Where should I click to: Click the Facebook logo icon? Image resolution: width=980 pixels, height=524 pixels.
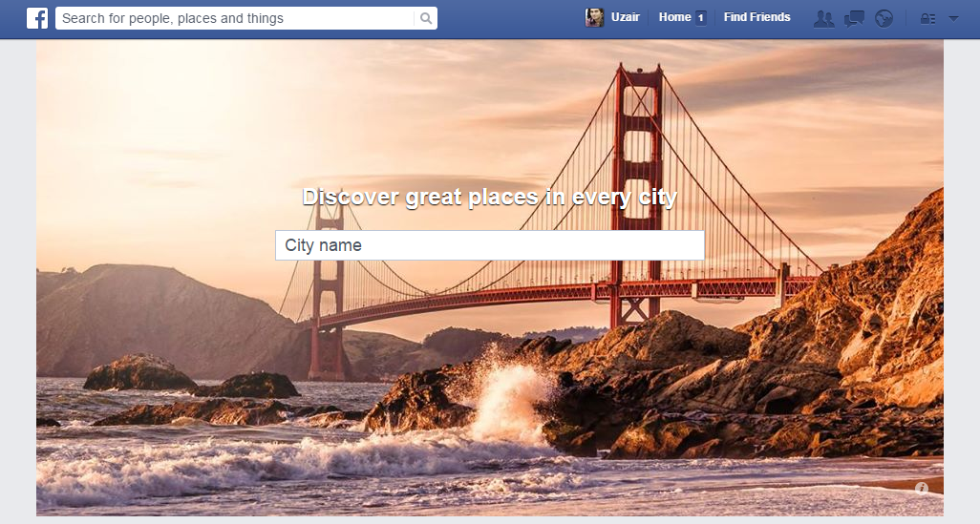click(37, 18)
